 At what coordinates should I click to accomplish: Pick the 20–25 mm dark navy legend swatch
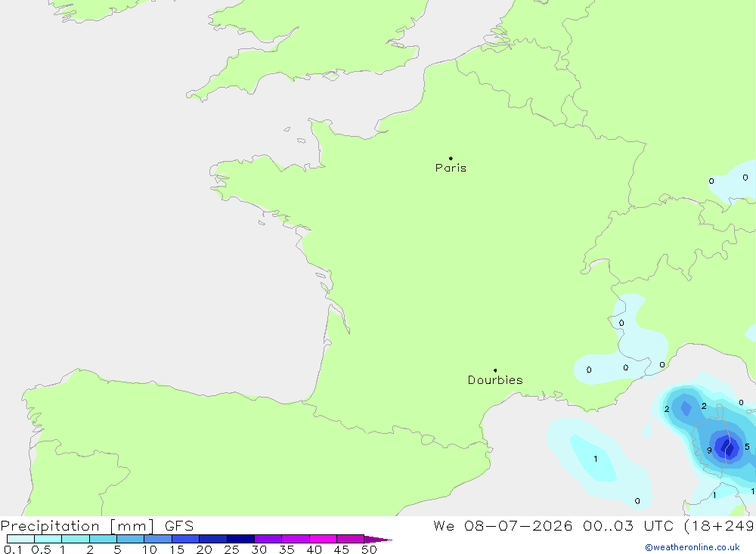coord(212,539)
